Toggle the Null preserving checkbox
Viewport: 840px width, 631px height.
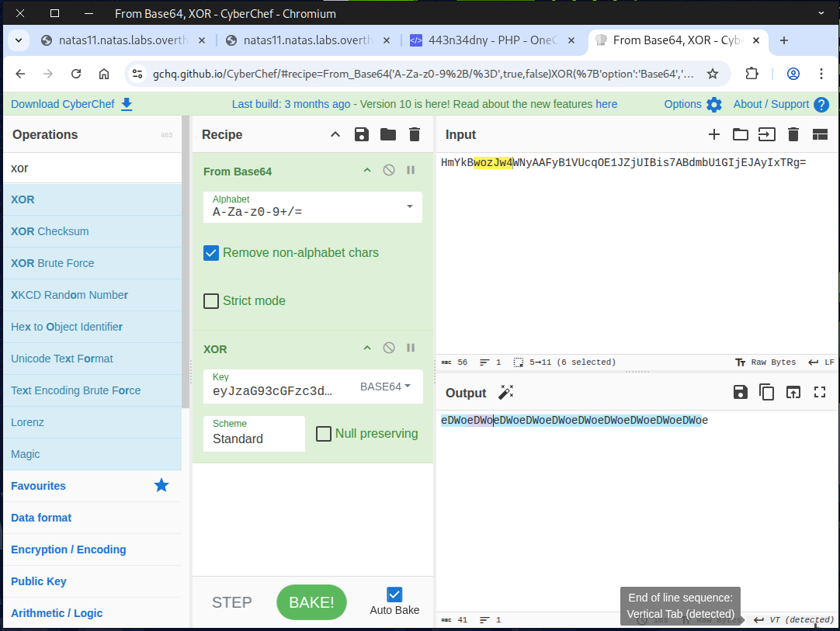324,434
